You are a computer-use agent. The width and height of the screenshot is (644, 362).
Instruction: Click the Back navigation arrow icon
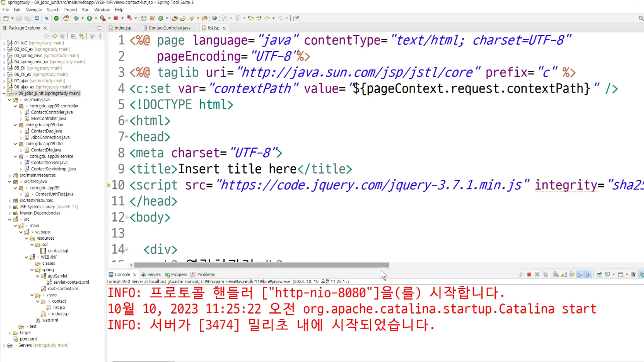(267, 18)
